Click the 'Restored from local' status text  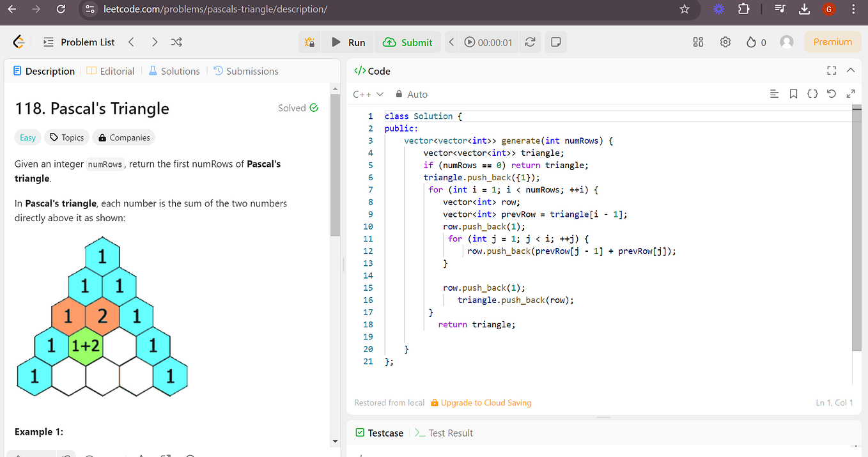(389, 403)
